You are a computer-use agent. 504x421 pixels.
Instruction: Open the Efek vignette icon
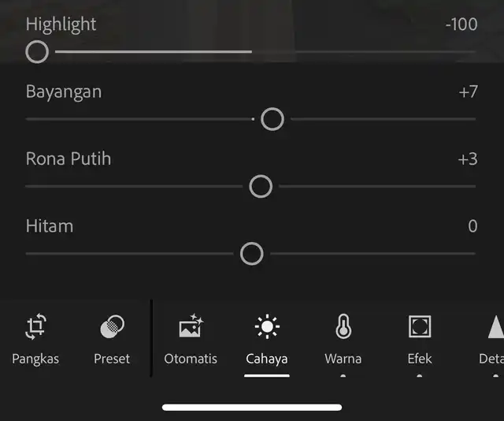click(420, 326)
